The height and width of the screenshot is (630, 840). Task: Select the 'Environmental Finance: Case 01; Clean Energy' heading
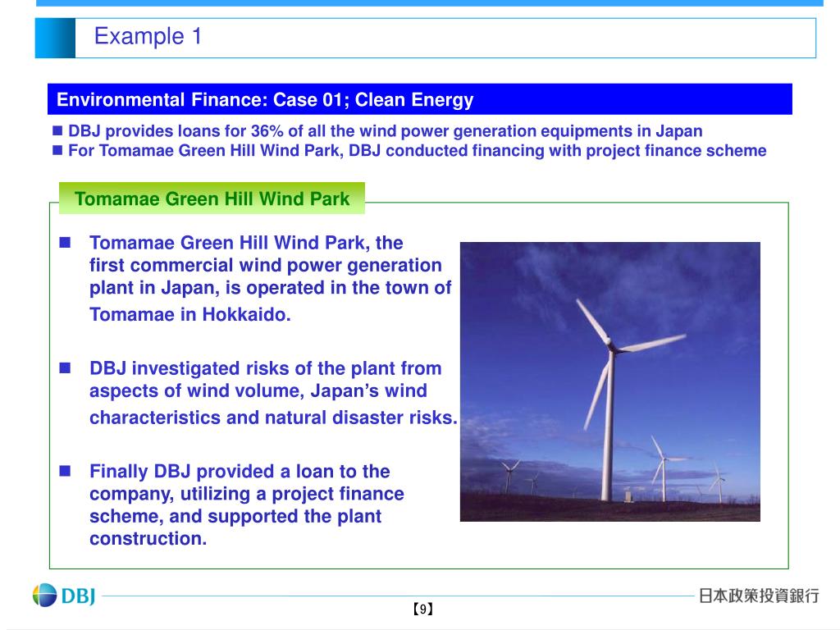pyautogui.click(x=265, y=99)
